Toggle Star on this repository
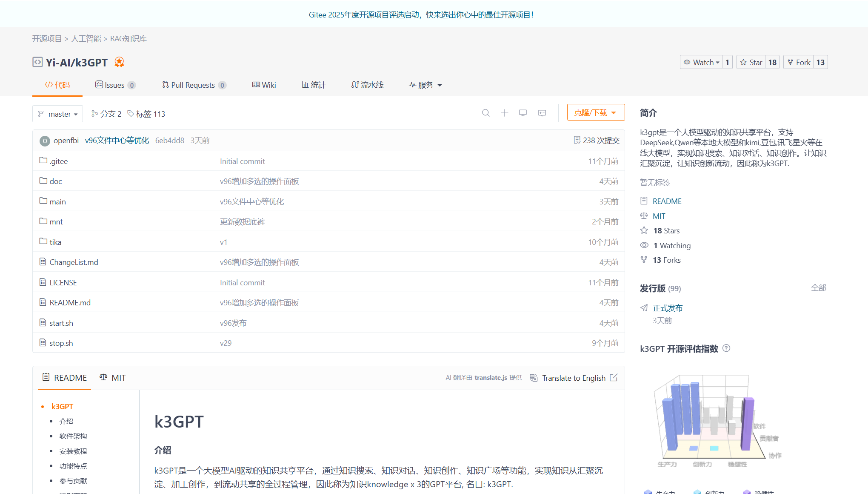 [751, 63]
